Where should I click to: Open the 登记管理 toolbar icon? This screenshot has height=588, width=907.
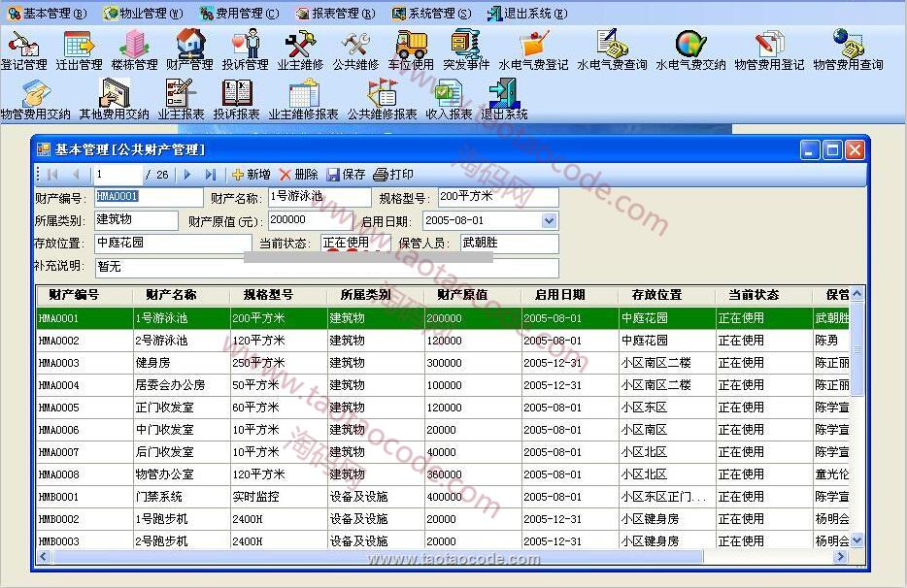[23, 46]
